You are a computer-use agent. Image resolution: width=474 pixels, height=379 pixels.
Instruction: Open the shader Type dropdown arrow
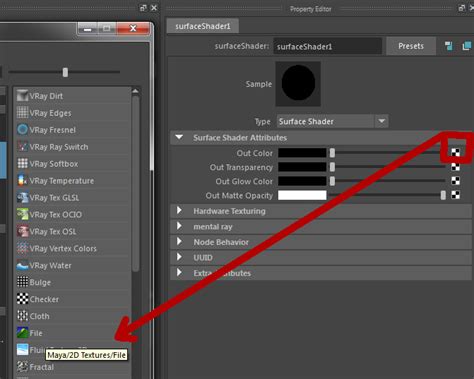(x=382, y=121)
